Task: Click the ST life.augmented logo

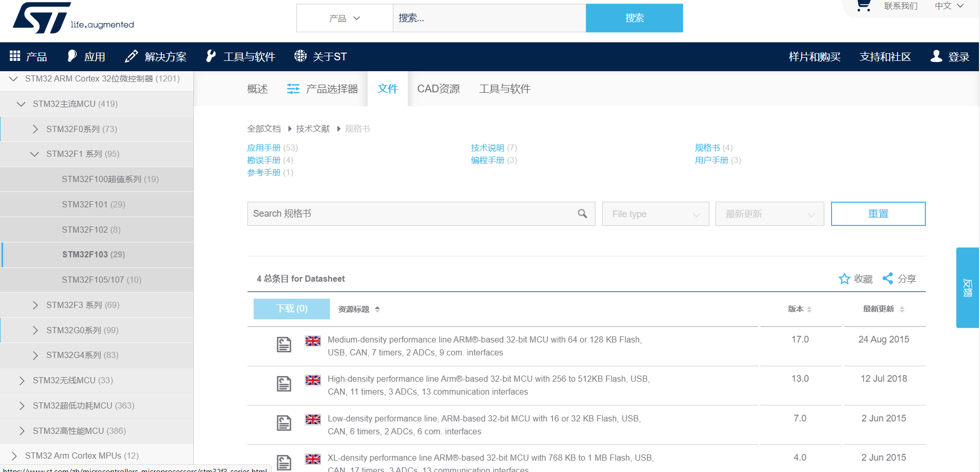Action: click(73, 18)
